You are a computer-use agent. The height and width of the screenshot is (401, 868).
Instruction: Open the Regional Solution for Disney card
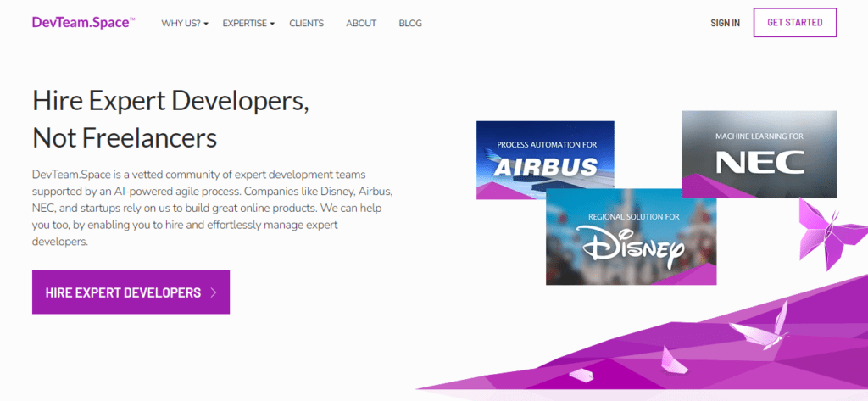pos(631,237)
